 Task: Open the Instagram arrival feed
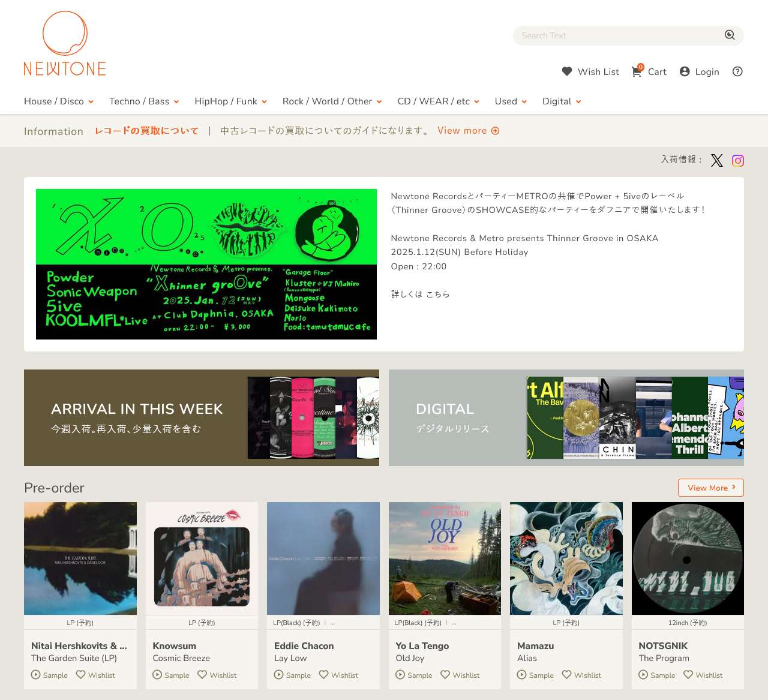(x=738, y=160)
